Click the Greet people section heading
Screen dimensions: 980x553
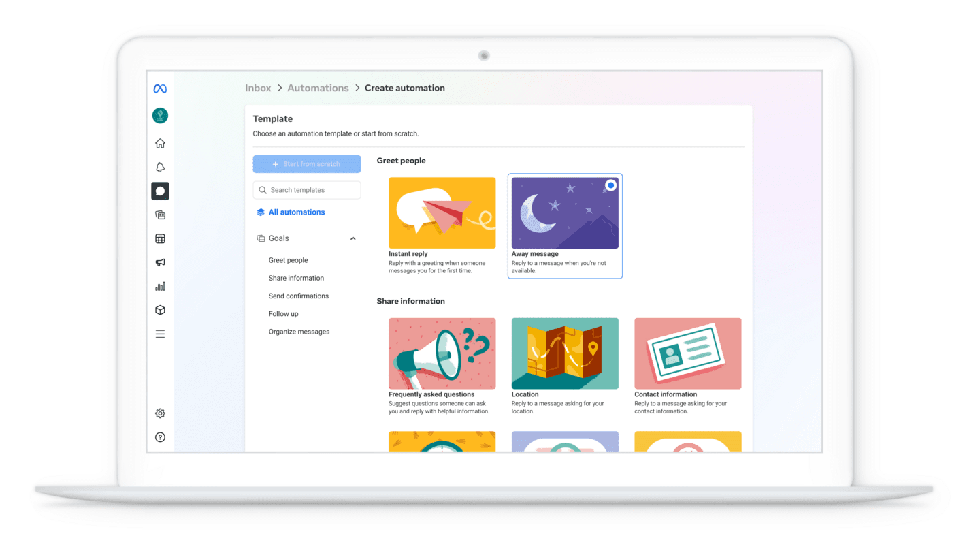pyautogui.click(x=402, y=161)
